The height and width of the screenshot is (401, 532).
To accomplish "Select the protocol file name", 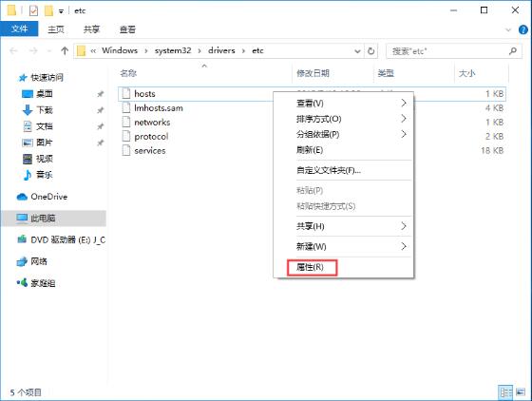I will [x=151, y=137].
